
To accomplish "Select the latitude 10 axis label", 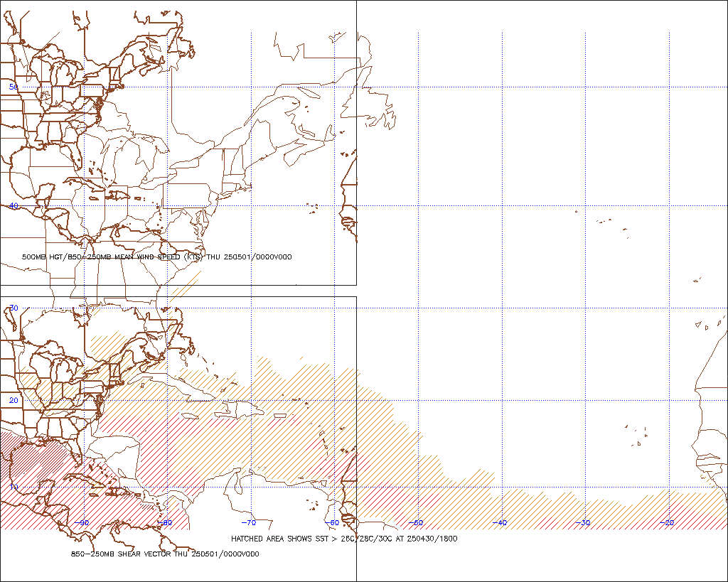I will 14,487.
